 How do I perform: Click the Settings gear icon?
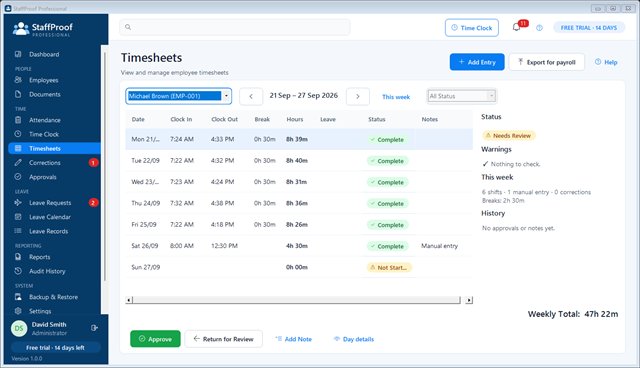(18, 311)
